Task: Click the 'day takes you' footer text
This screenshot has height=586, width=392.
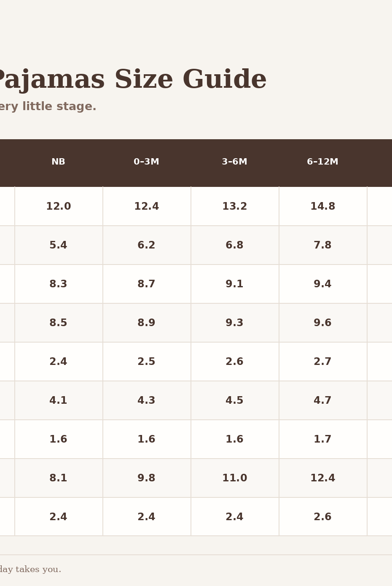Action: pyautogui.click(x=30, y=570)
